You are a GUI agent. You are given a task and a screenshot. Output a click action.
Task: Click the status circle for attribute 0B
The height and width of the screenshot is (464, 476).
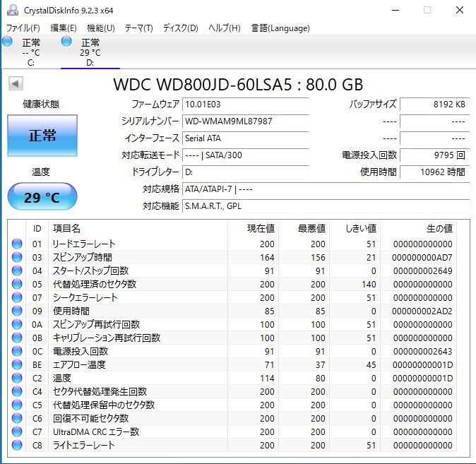(x=17, y=338)
